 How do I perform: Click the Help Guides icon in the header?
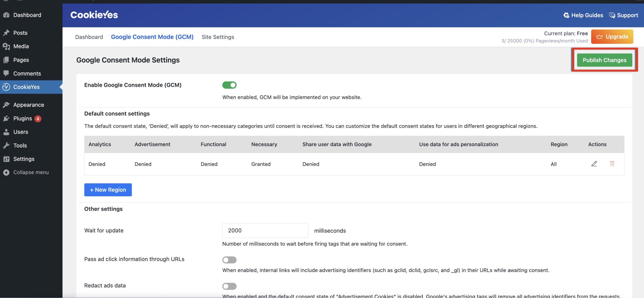[566, 15]
